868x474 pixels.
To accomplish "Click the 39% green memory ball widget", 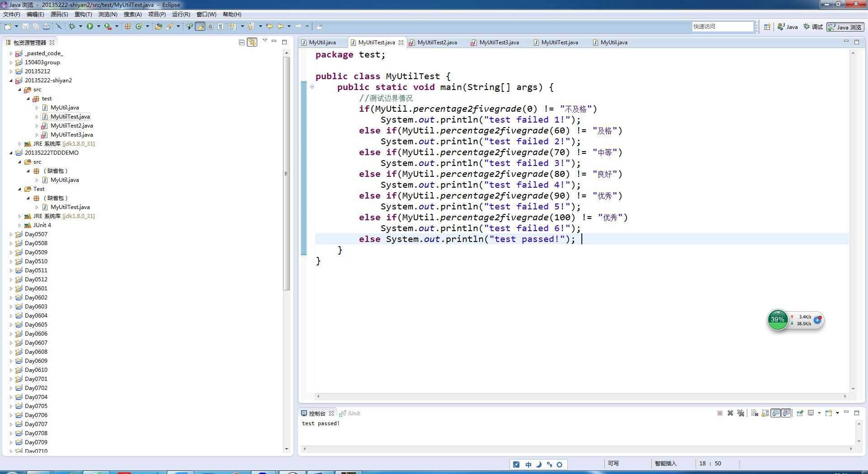I will (778, 320).
